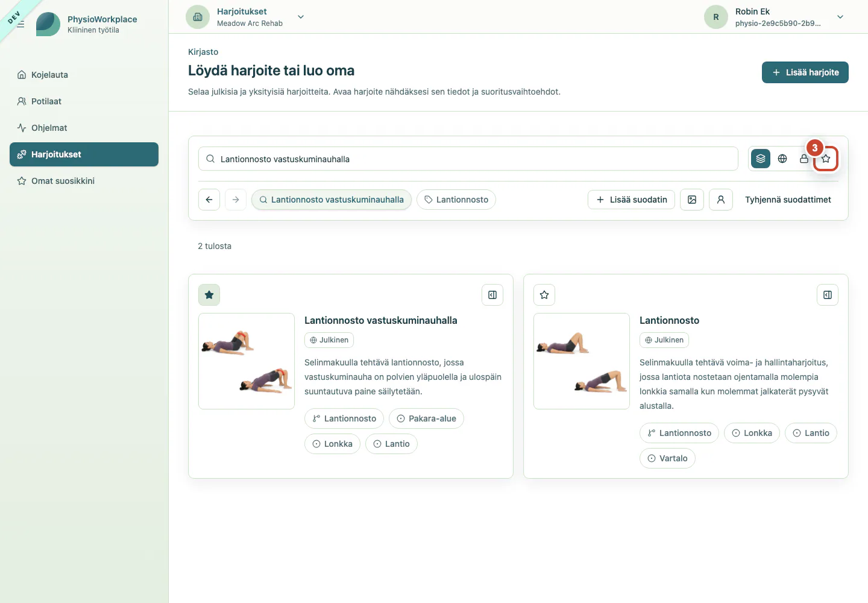Click Tyhjennä suodattimet to clear filters
Viewport: 868px width, 603px height.
(x=788, y=200)
